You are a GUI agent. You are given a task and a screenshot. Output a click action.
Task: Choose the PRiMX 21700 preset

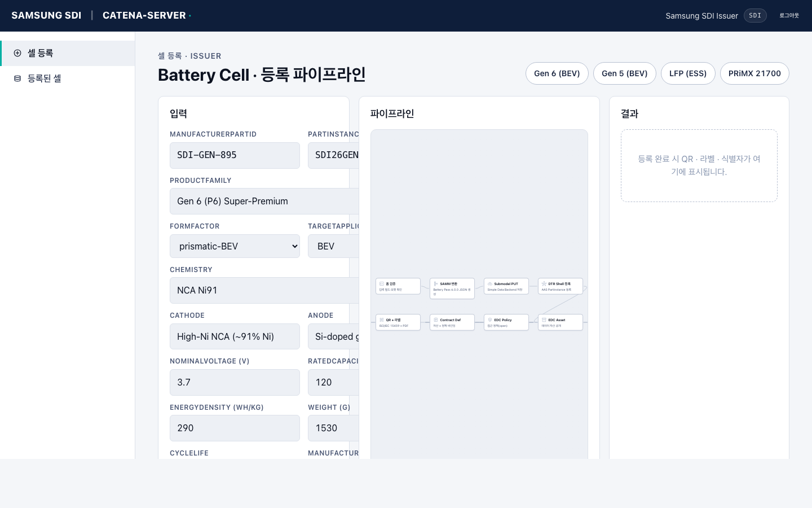click(x=754, y=73)
